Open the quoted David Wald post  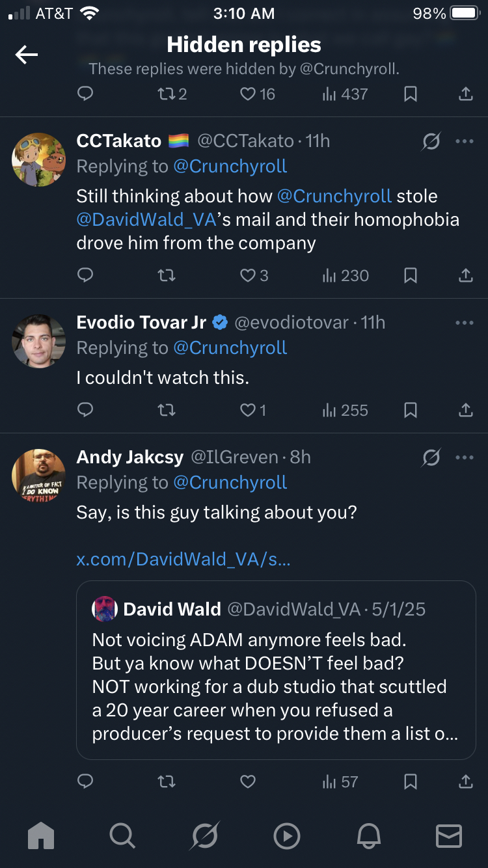tap(276, 670)
